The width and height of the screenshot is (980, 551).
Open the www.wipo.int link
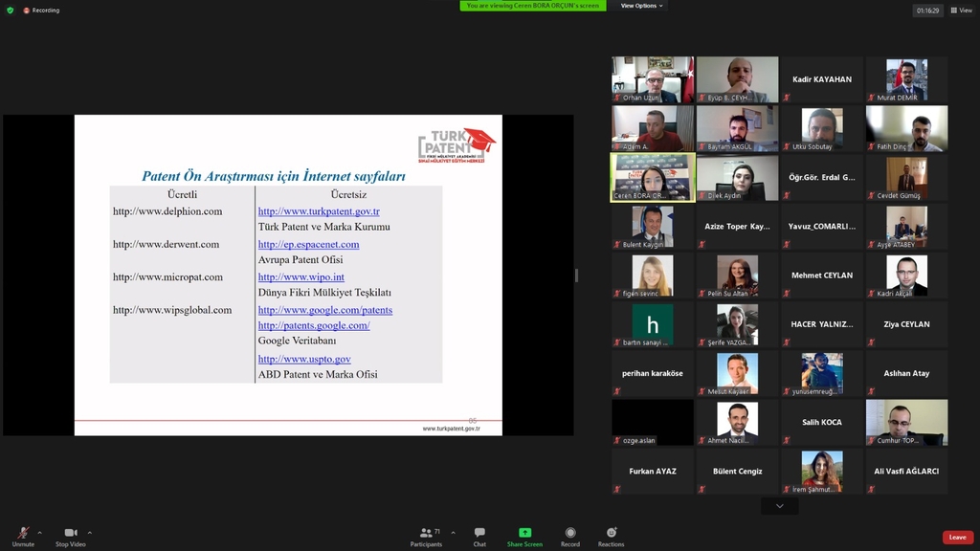pos(301,276)
